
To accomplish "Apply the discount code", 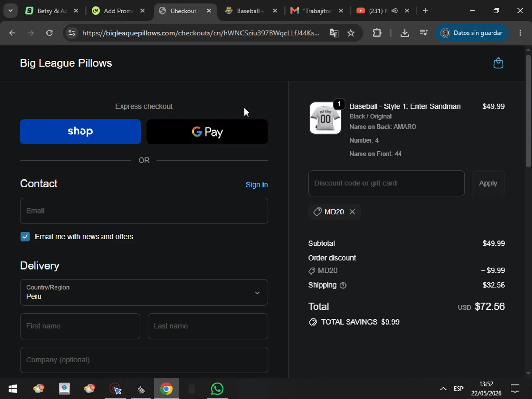I will [x=488, y=183].
